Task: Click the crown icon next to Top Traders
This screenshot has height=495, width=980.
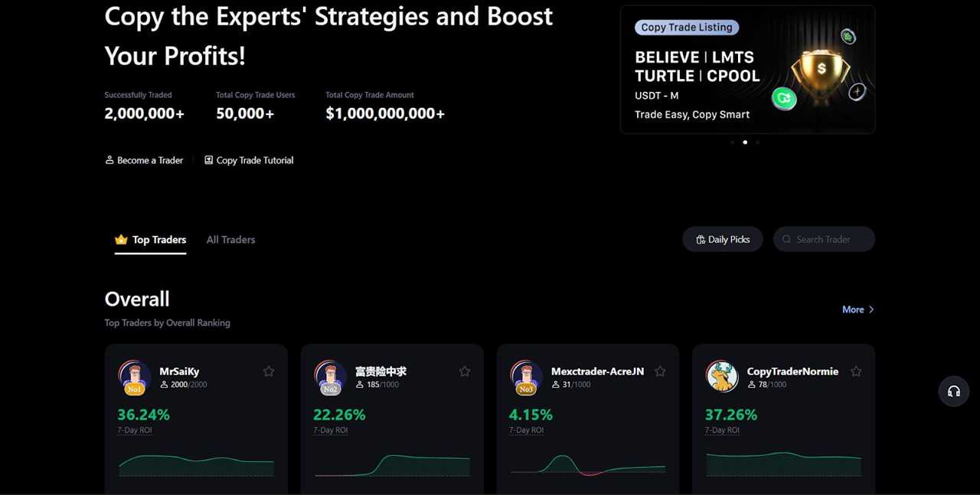Action: (120, 239)
